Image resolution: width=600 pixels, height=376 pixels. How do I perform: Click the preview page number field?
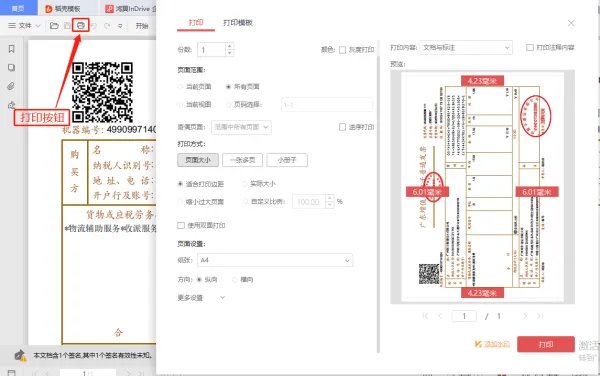464,316
